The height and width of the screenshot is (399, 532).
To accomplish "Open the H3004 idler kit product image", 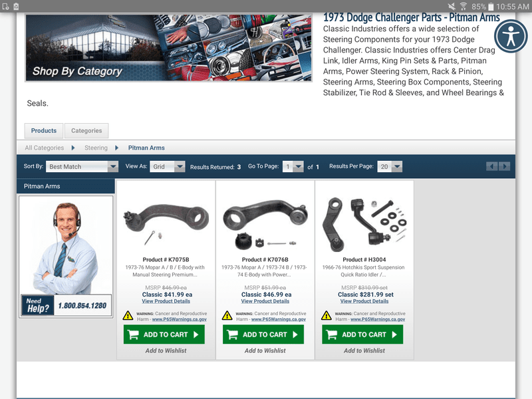I will [364, 225].
